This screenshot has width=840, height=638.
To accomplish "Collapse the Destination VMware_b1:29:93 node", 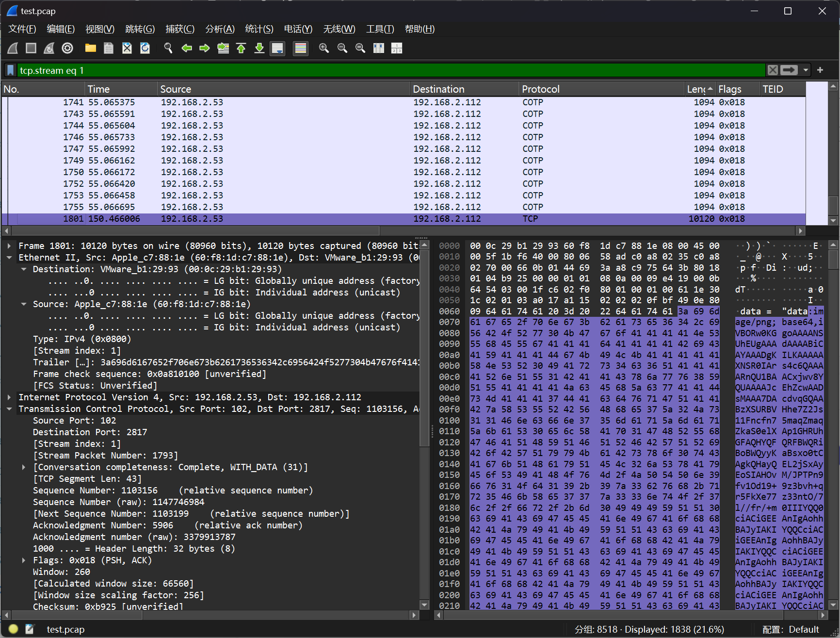I will tap(24, 269).
